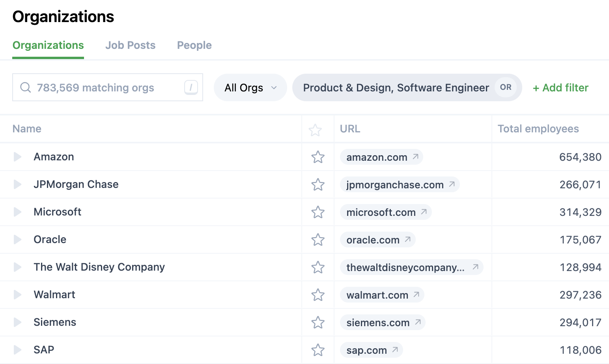The image size is (609, 364).
Task: Mark Walmart as a favorite
Action: click(318, 295)
